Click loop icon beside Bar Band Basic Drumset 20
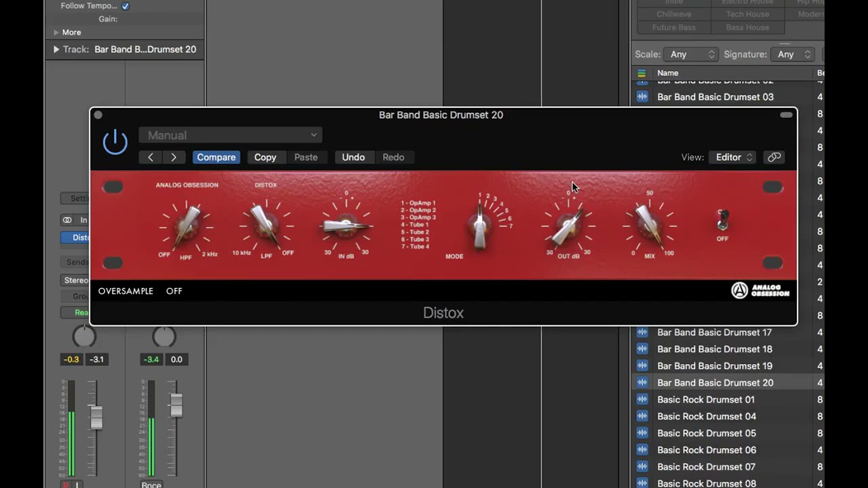This screenshot has height=488, width=868. 642,383
